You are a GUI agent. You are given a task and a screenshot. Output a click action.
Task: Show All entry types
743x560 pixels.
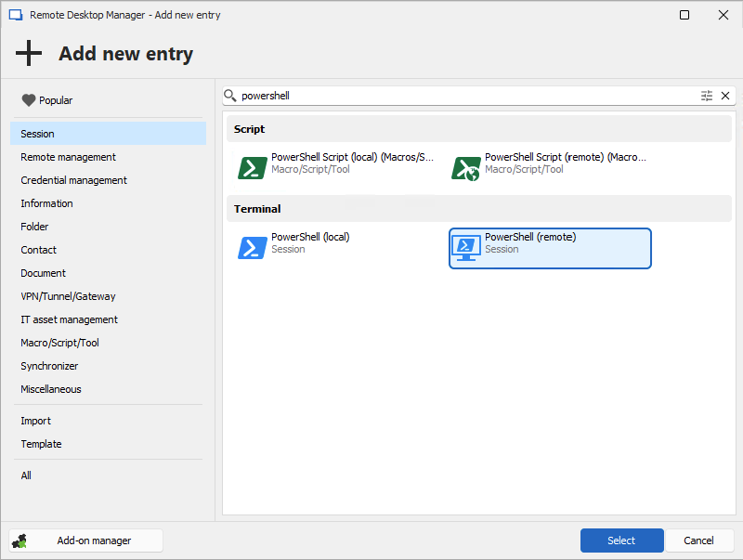click(108, 475)
